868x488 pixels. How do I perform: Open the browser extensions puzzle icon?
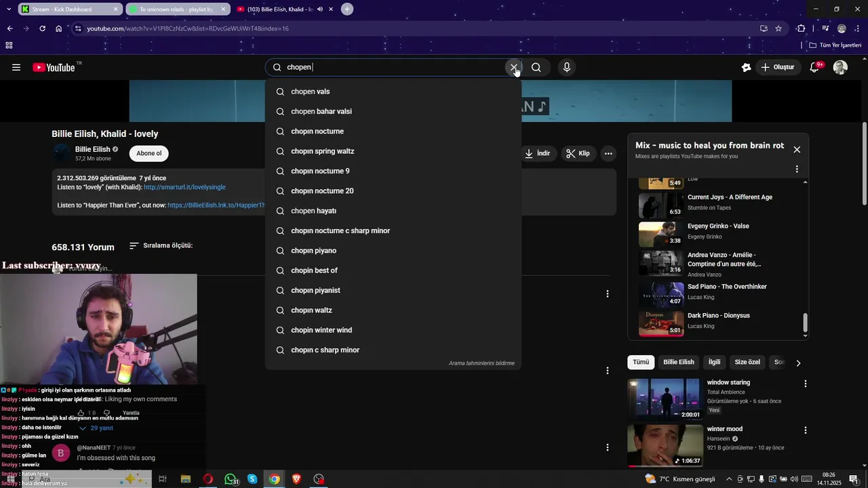(x=802, y=28)
